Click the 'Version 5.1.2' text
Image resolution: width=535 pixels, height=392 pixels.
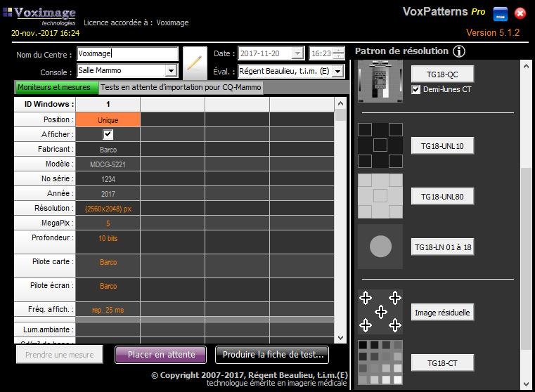[493, 33]
